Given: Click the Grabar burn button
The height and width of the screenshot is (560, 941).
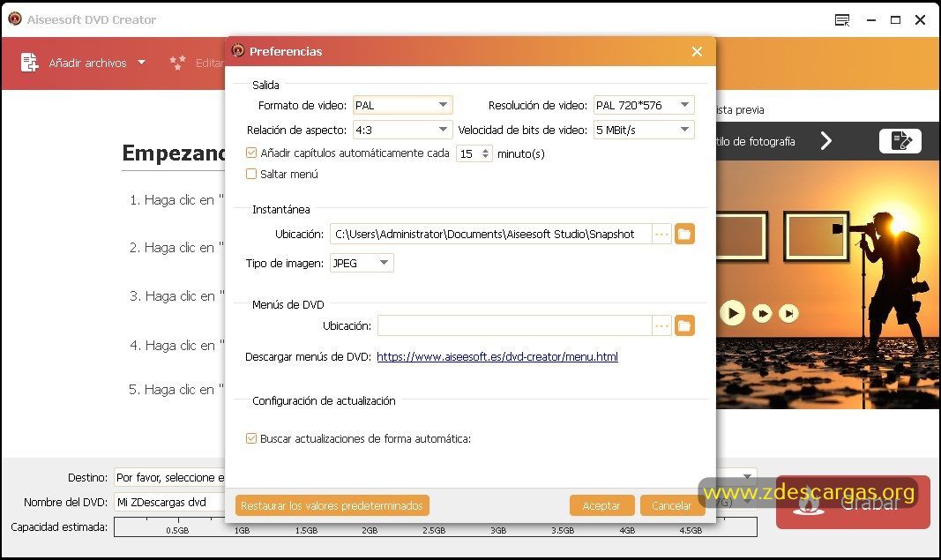Looking at the screenshot, I should (x=853, y=503).
